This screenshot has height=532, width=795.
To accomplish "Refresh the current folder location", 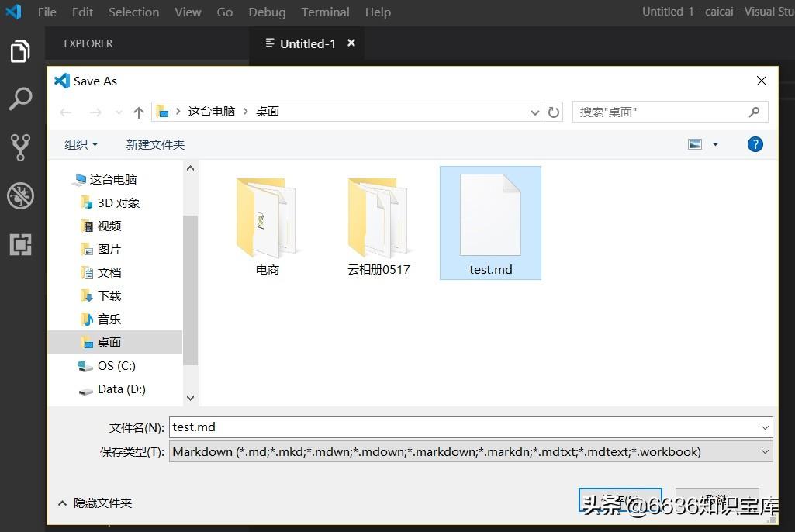I will click(554, 112).
